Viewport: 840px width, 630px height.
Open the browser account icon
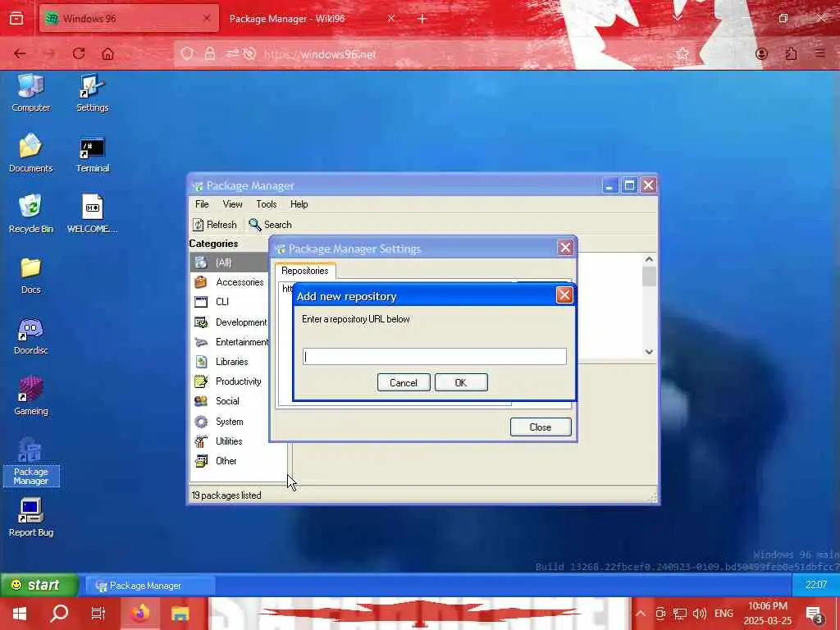point(761,53)
